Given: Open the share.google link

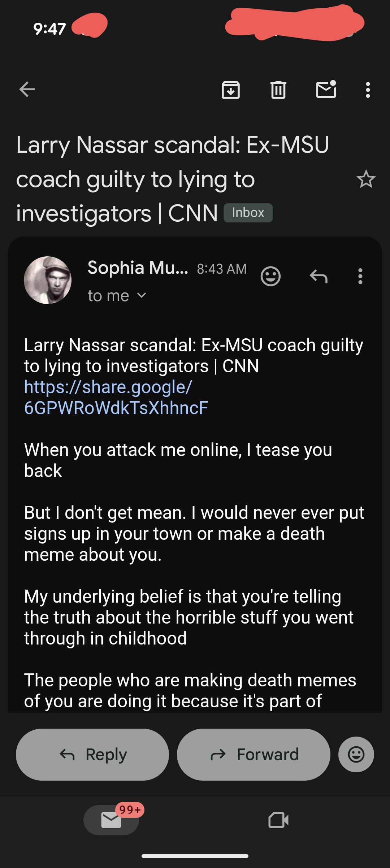Looking at the screenshot, I should [x=116, y=397].
